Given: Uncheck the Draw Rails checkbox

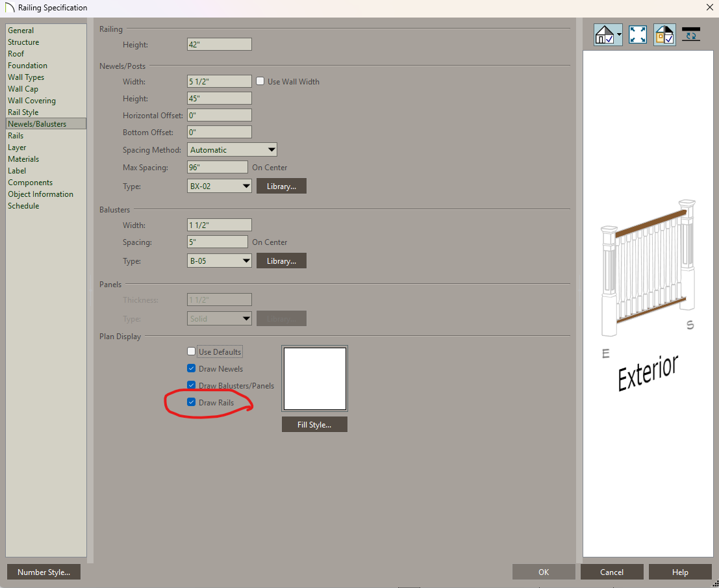Looking at the screenshot, I should coord(192,402).
